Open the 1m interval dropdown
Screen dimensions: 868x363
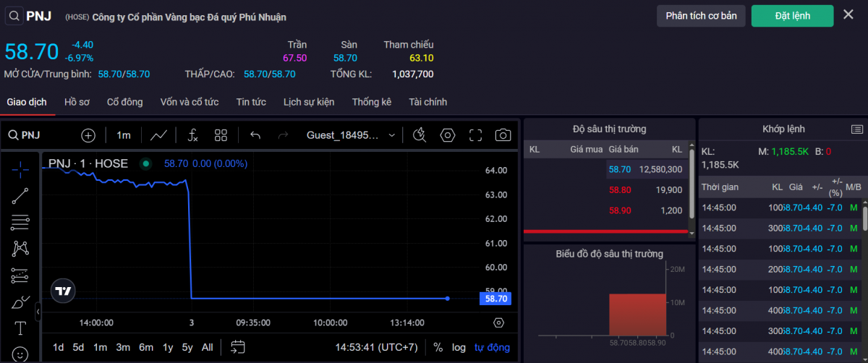click(x=124, y=135)
